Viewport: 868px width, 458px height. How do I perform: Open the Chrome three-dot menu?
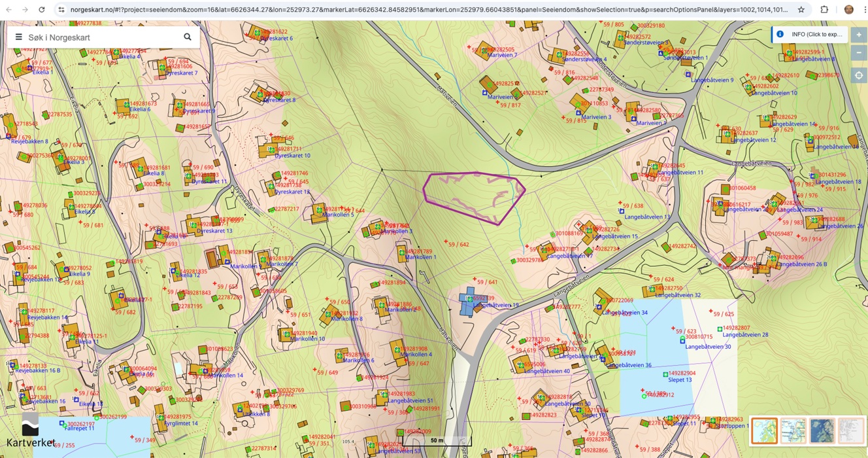point(864,10)
